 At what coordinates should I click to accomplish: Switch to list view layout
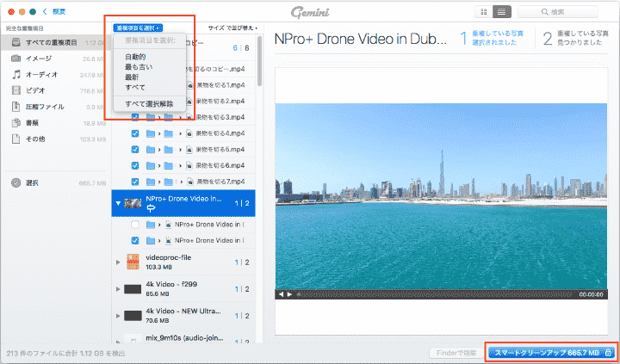click(x=501, y=12)
